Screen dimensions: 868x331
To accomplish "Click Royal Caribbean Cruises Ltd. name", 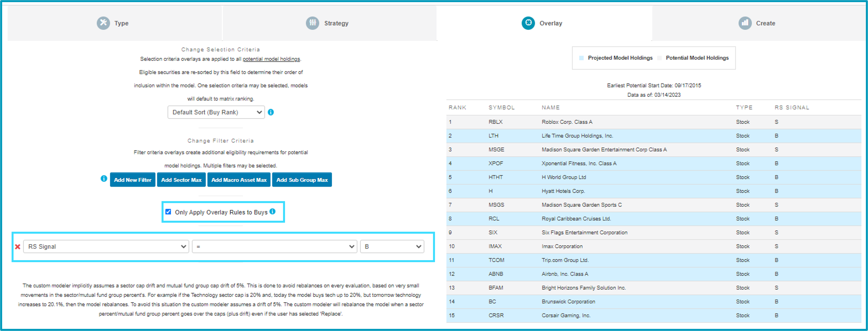I will point(576,219).
